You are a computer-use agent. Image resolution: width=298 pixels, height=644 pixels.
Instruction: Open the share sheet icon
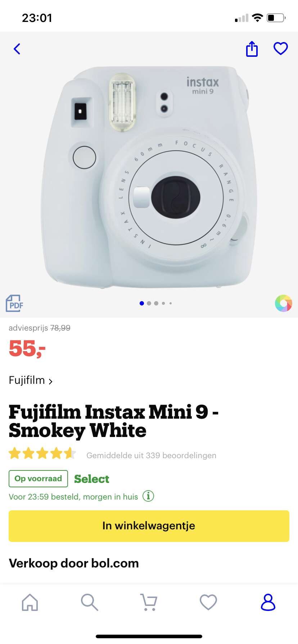tap(252, 49)
